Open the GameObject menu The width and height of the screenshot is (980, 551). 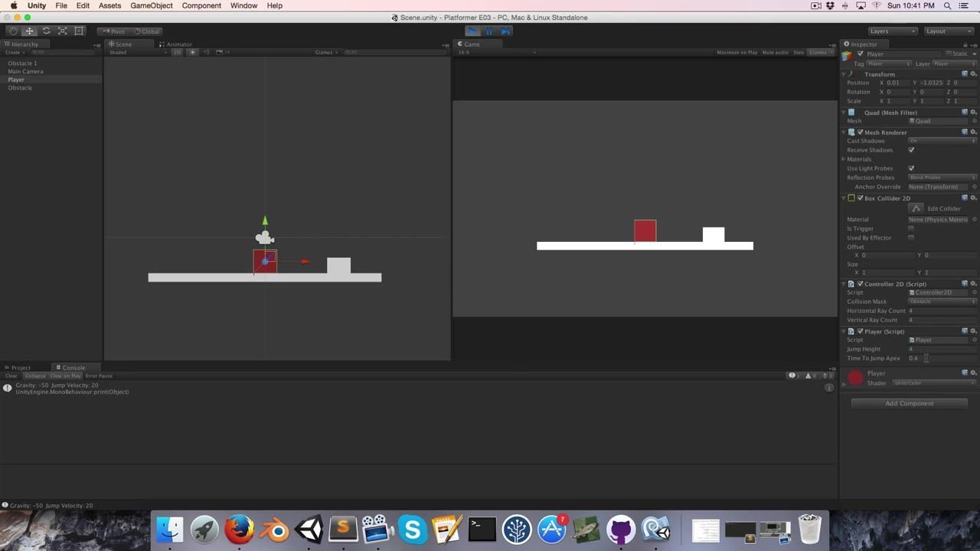pos(152,5)
